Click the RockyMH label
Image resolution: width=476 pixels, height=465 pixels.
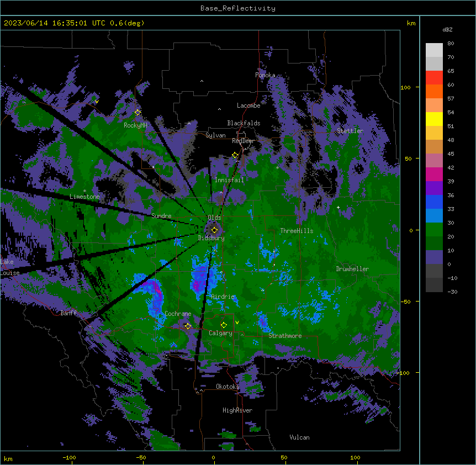coord(135,125)
